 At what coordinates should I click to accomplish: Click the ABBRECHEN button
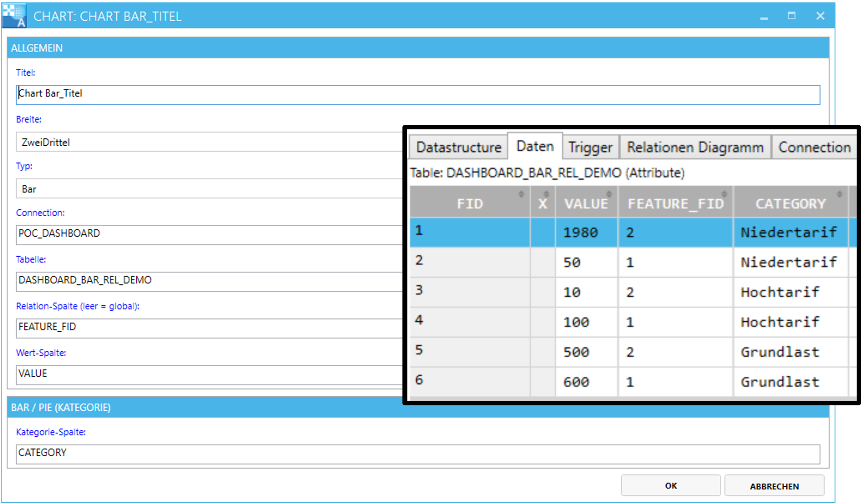(774, 486)
